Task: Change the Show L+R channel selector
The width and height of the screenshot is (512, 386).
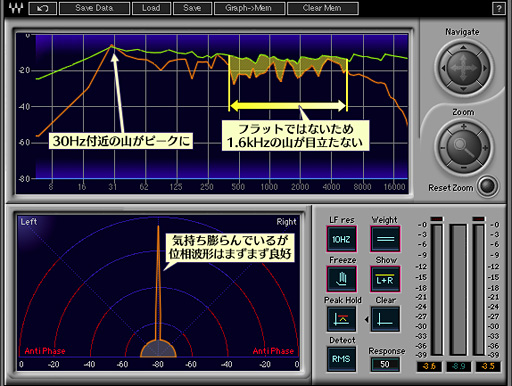Action: point(385,279)
